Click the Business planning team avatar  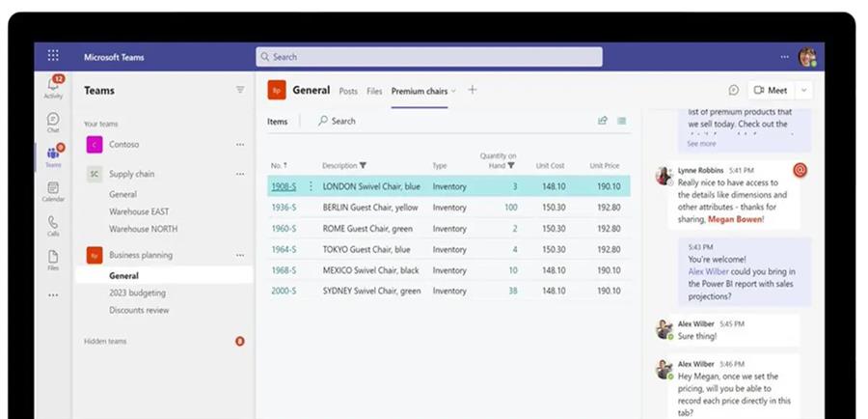tap(95, 256)
